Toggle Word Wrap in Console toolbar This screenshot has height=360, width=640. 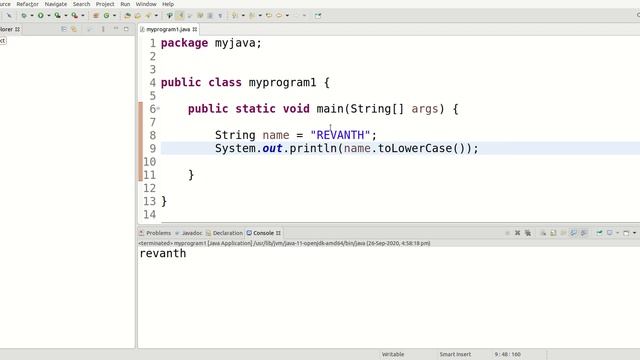(x=563, y=233)
